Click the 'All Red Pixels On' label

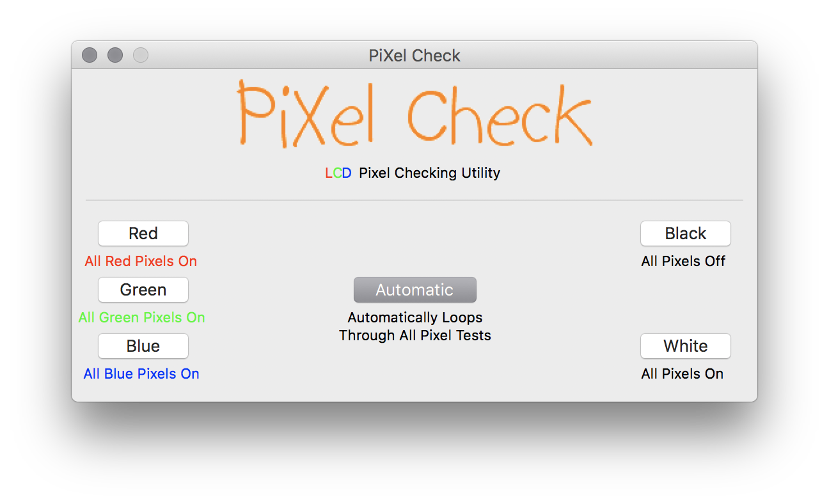[x=141, y=261]
